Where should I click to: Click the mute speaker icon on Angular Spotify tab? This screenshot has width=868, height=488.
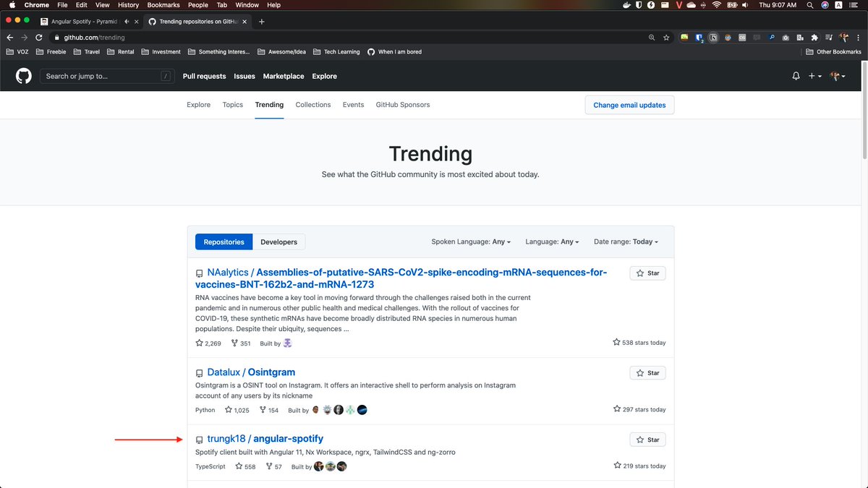127,22
